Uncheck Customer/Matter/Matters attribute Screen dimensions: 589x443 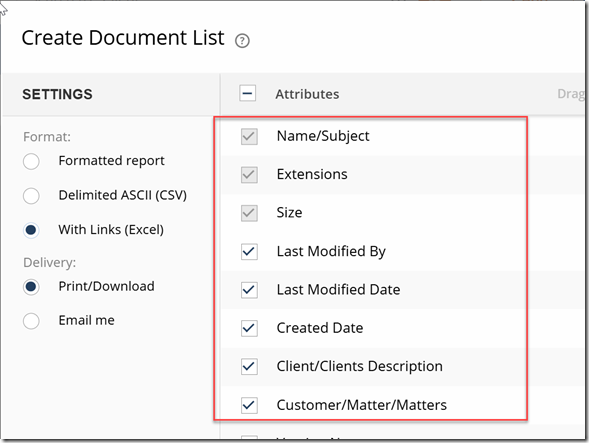[249, 405]
